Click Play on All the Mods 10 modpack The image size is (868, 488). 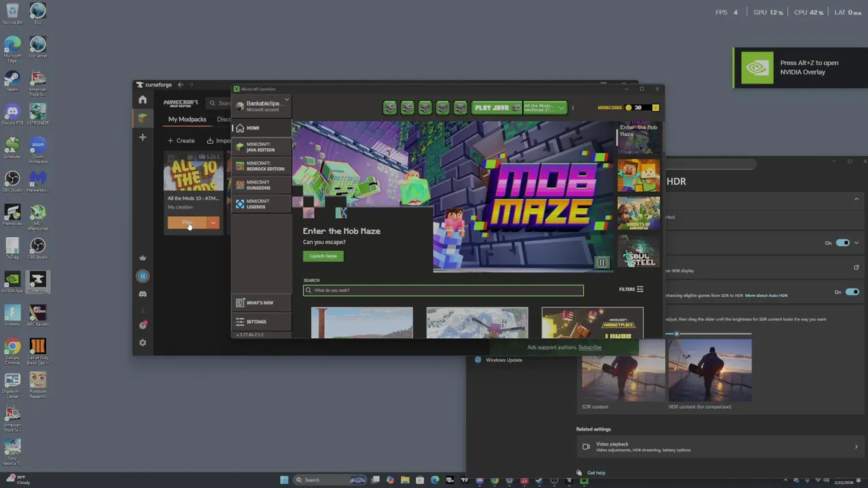pos(187,222)
